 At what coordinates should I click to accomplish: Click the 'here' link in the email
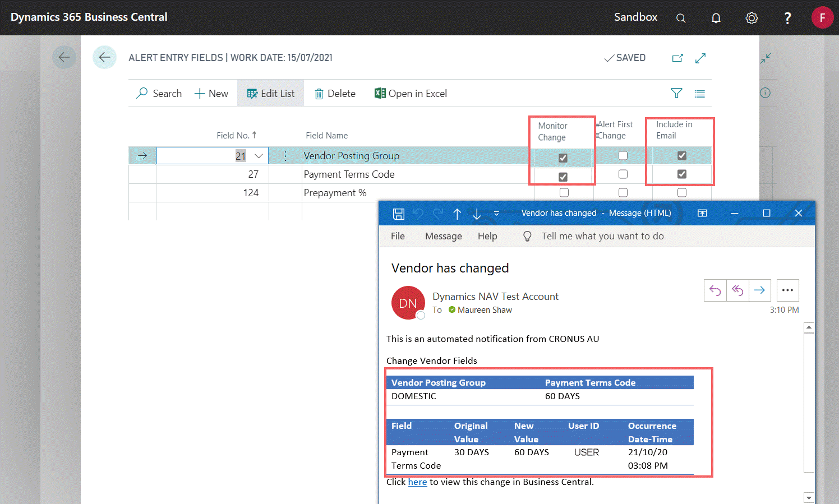417,482
